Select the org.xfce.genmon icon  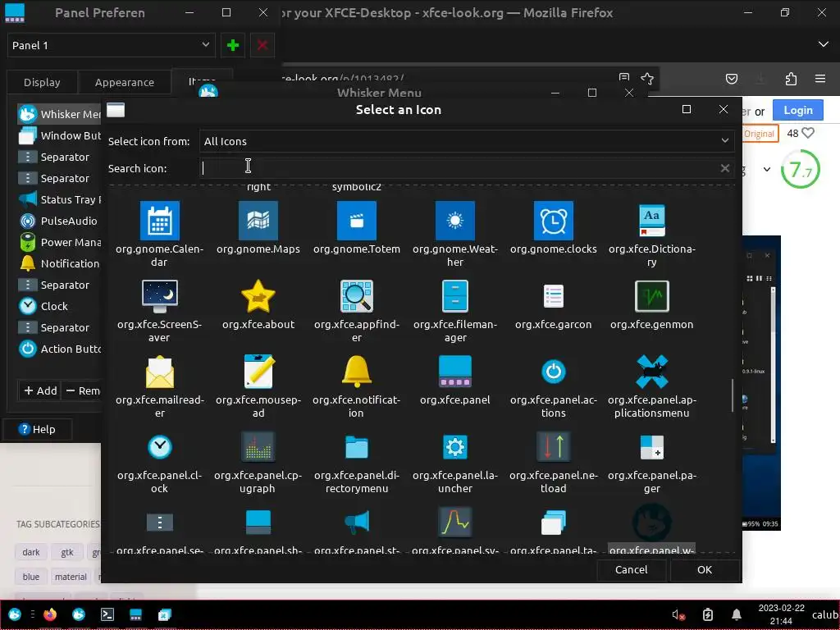[x=652, y=296]
